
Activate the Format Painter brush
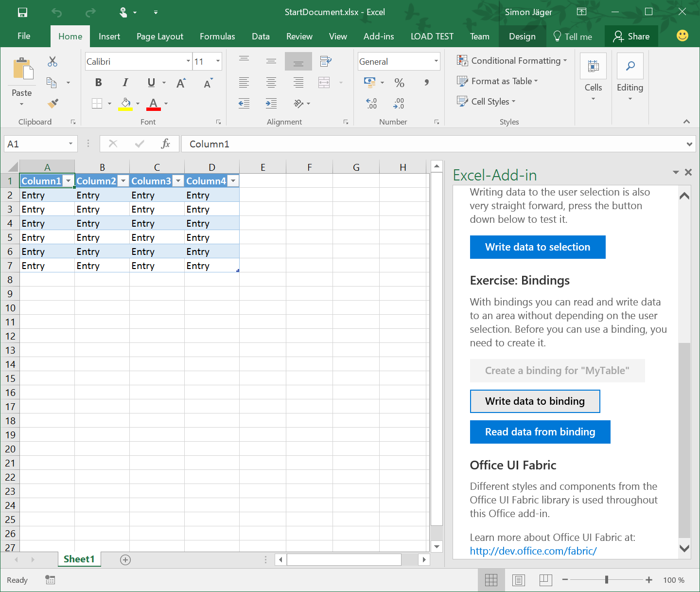pyautogui.click(x=52, y=103)
